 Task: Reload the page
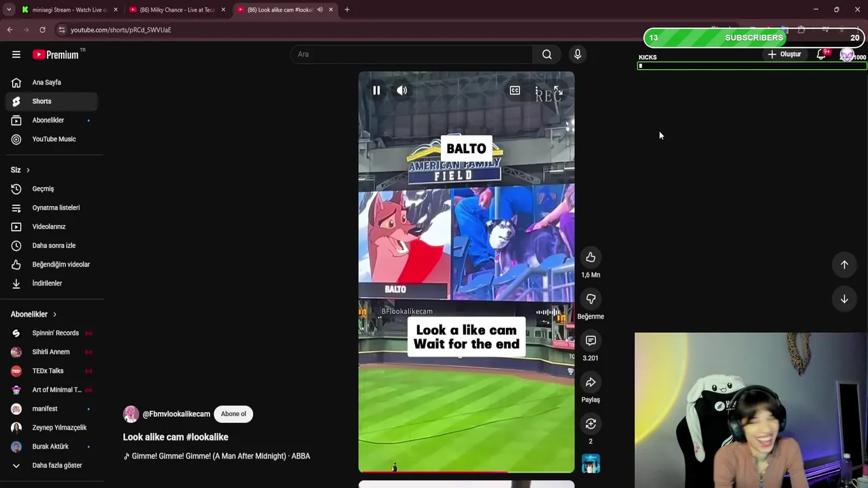click(43, 30)
